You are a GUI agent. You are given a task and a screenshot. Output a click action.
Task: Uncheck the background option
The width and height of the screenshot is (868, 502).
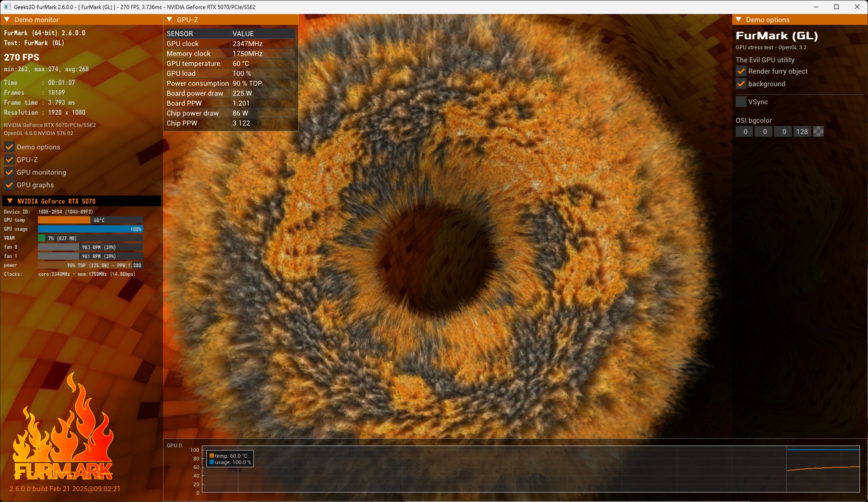pyautogui.click(x=741, y=84)
